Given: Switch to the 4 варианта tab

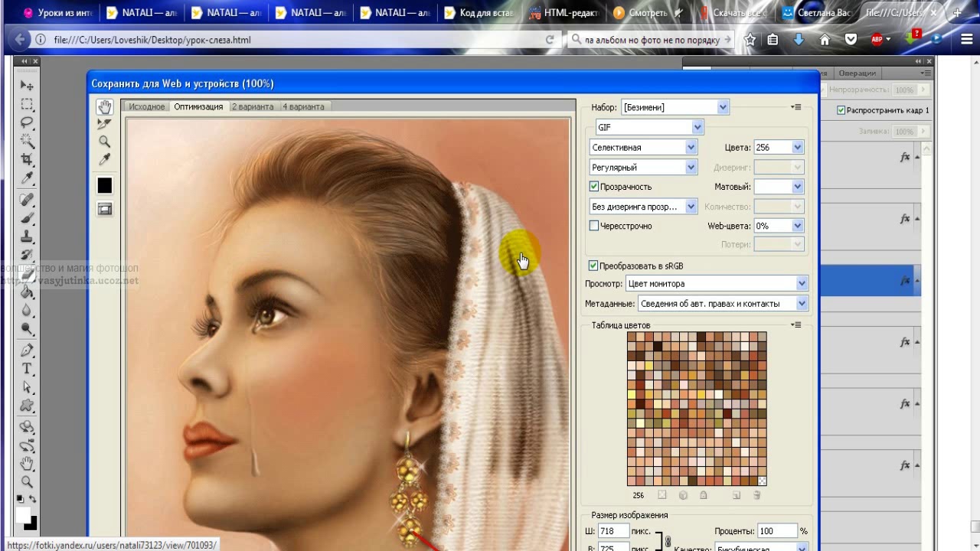Looking at the screenshot, I should pyautogui.click(x=303, y=107).
